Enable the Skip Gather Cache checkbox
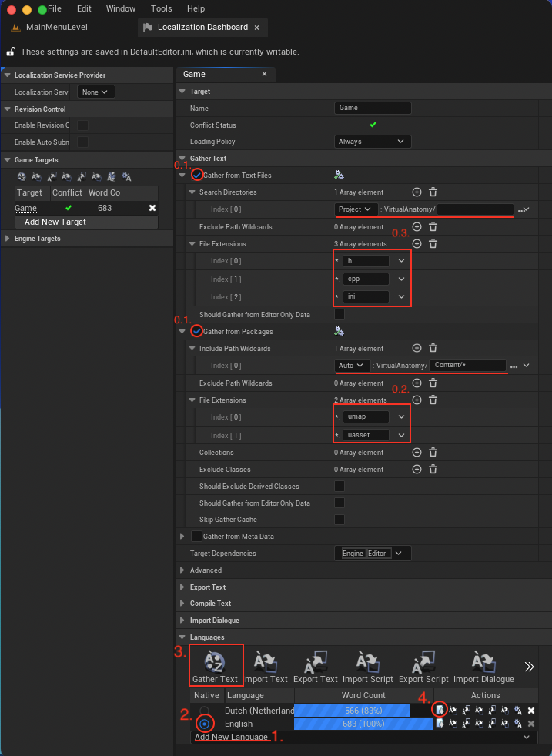Image resolution: width=552 pixels, height=756 pixels. 340,520
